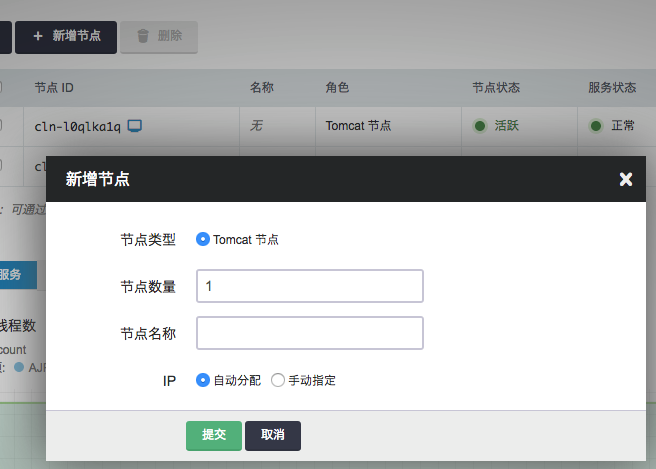Click the 角色 column header
The width and height of the screenshot is (656, 469).
point(337,88)
